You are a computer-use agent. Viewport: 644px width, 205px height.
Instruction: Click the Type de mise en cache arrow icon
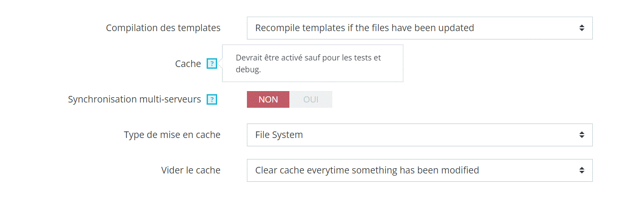pos(581,135)
